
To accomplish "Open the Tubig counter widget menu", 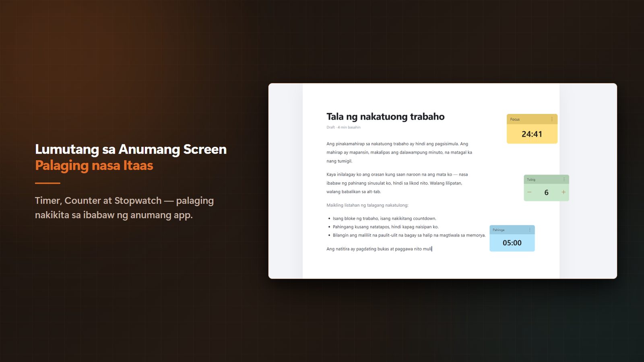I will click(x=564, y=180).
